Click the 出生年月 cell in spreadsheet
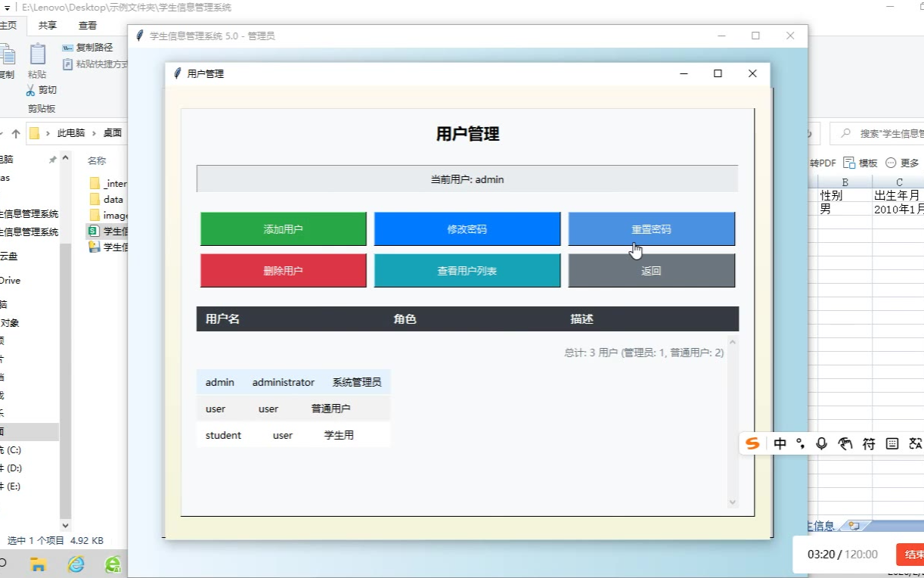924x578 pixels. 898,195
